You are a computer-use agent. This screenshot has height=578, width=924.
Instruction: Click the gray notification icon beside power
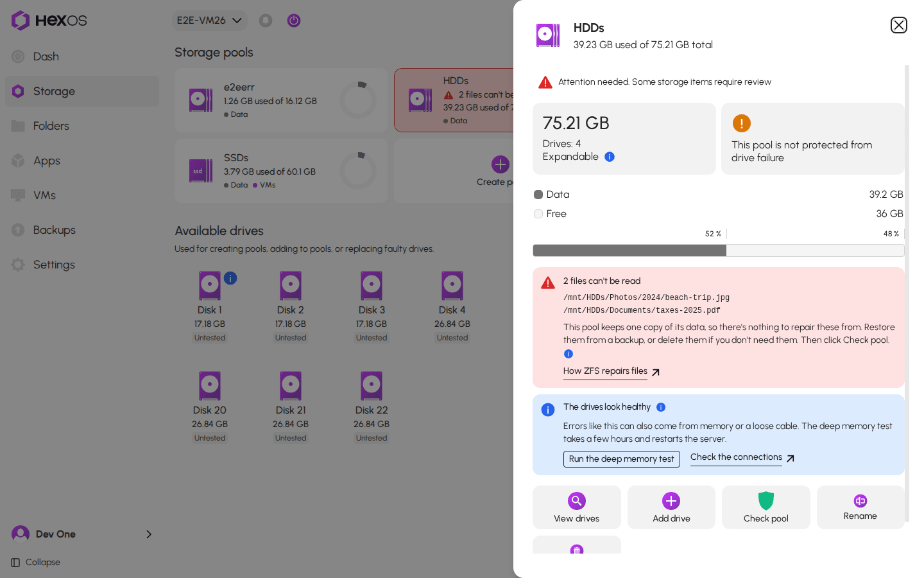[x=266, y=21]
